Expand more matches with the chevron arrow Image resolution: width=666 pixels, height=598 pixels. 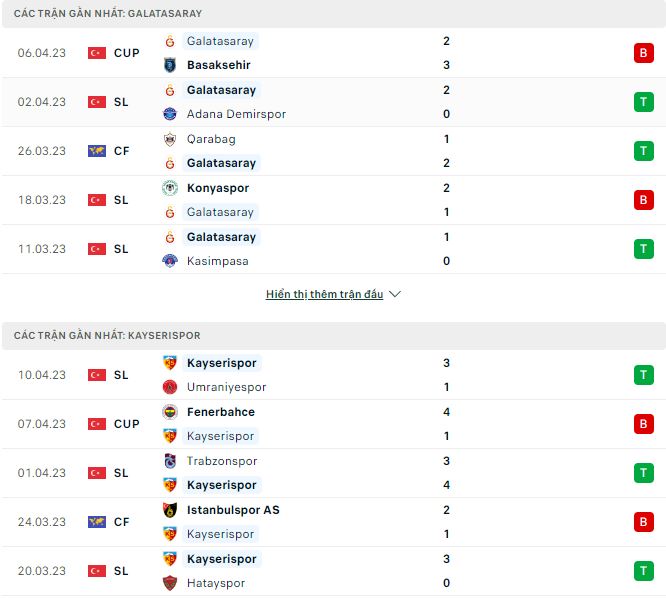pos(394,295)
